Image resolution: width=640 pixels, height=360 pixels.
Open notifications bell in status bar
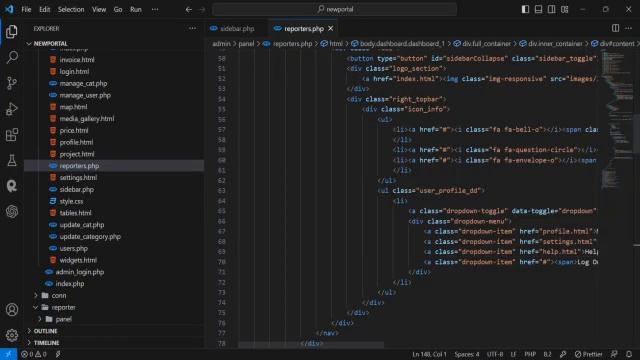(629, 354)
